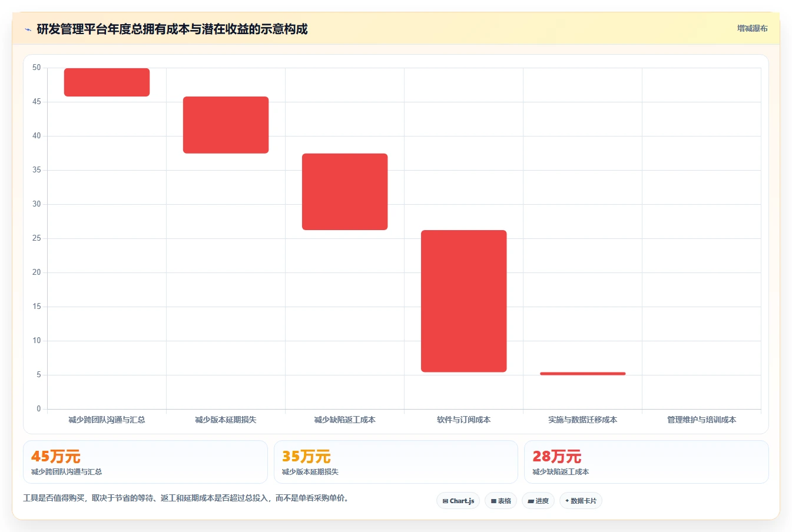Click the y-axis value 50

point(37,68)
